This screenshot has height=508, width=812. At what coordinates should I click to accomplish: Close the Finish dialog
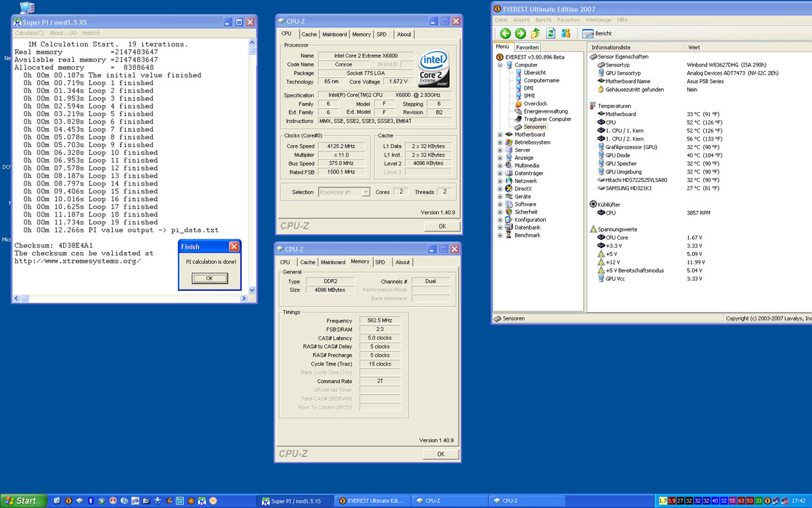(234, 247)
